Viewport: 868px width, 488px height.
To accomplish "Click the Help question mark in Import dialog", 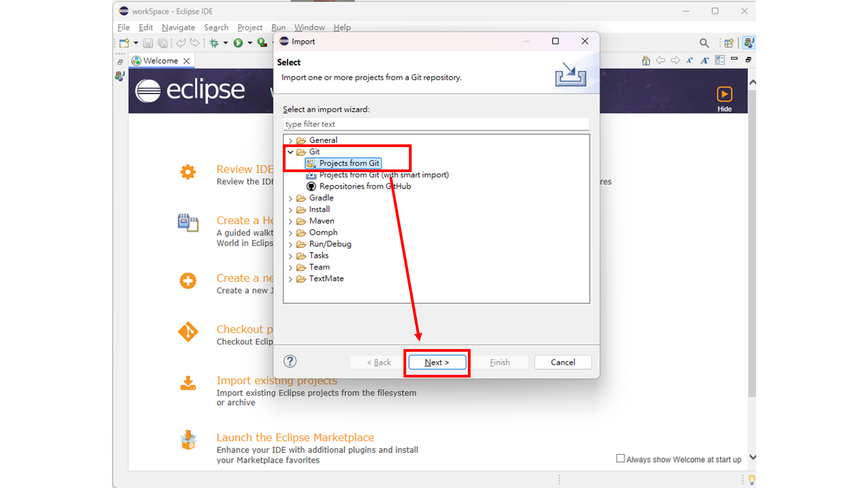I will (290, 361).
